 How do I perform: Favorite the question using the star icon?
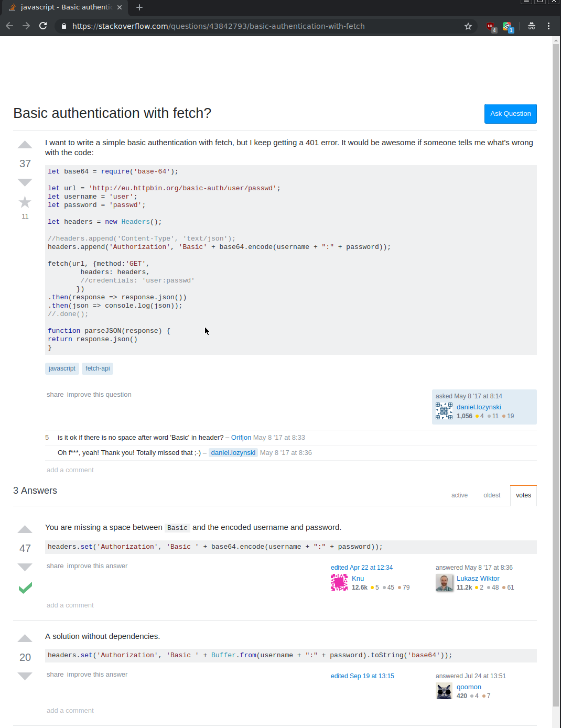pyautogui.click(x=25, y=202)
